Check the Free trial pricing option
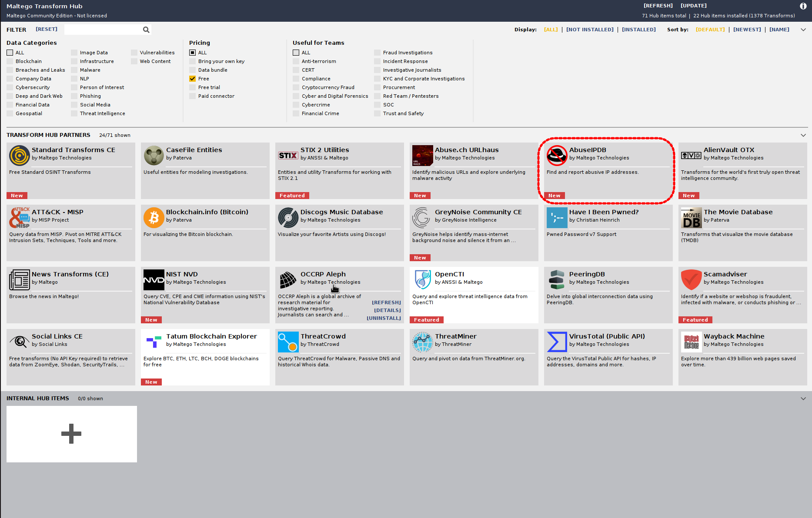This screenshot has width=812, height=518. (192, 87)
